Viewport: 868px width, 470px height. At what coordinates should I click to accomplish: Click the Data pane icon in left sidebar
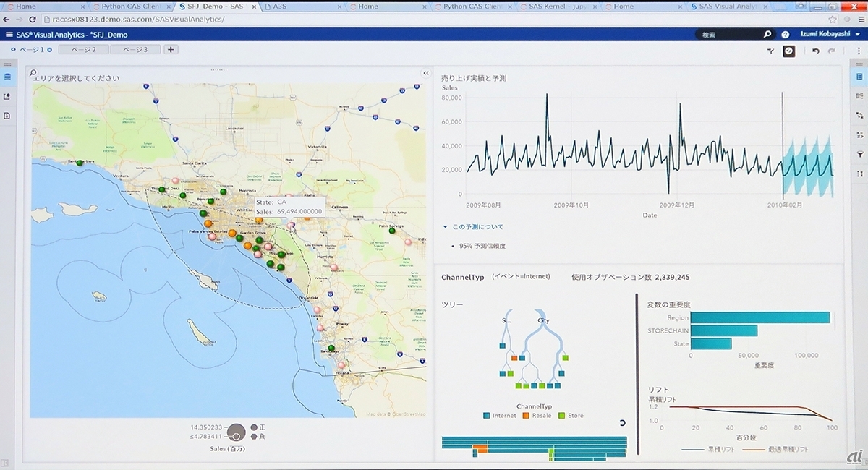(x=7, y=77)
